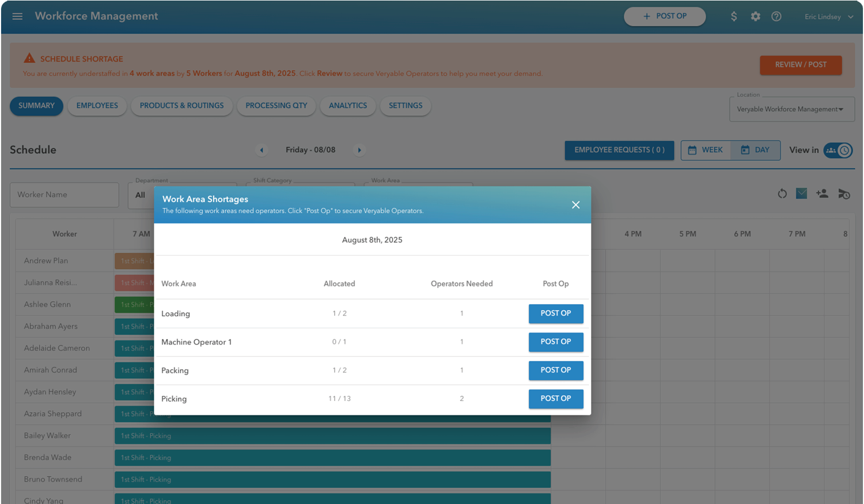Switch to the ANALYTICS tab
864x504 pixels.
(x=347, y=106)
